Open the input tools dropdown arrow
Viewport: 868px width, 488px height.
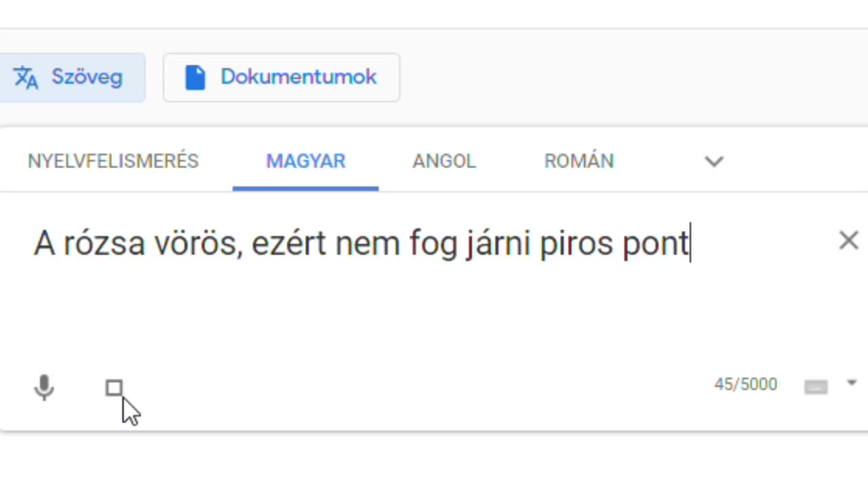[x=852, y=383]
